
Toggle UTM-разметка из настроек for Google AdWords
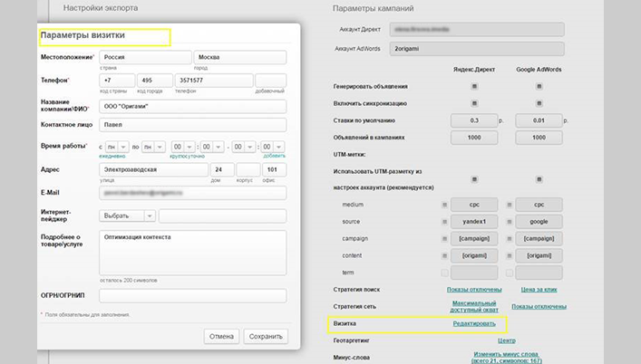539,179
